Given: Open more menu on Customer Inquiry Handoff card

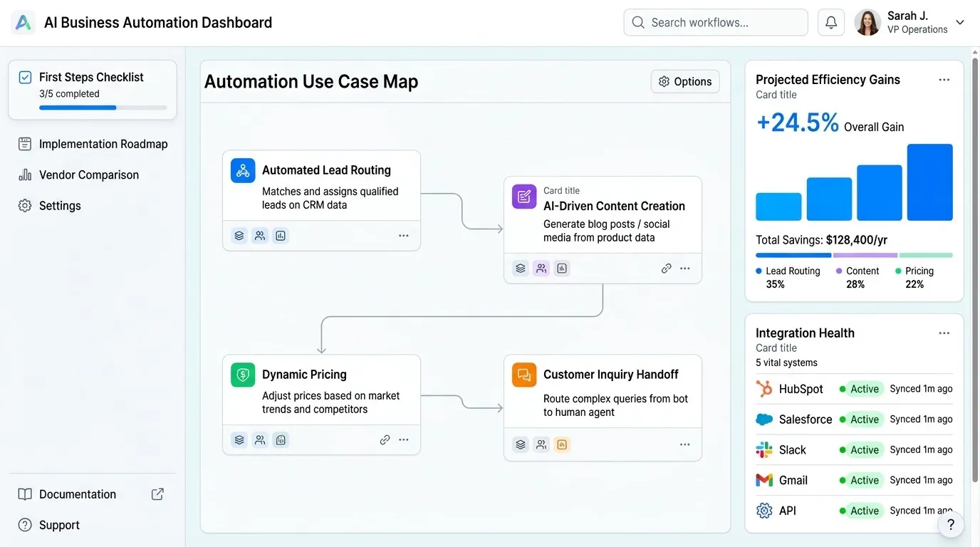Looking at the screenshot, I should [x=685, y=444].
